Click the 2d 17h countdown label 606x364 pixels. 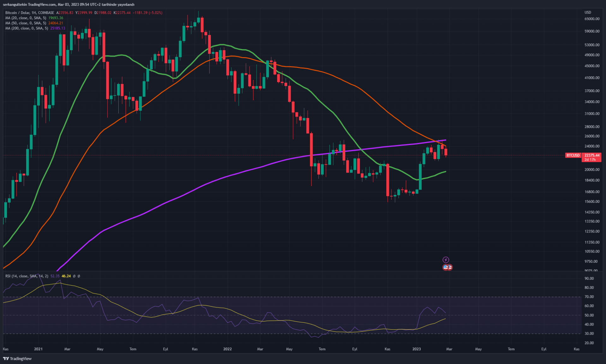[590, 160]
